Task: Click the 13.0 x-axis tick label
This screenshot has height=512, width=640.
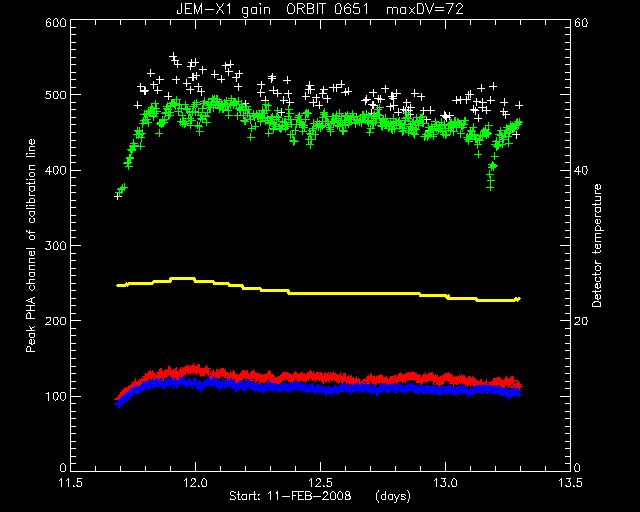Action: (445, 483)
